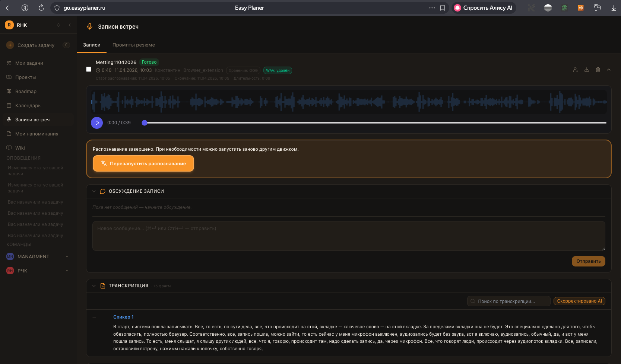Collapse the Транскрипция section
Viewport: 621px width, 364px height.
pos(94,286)
